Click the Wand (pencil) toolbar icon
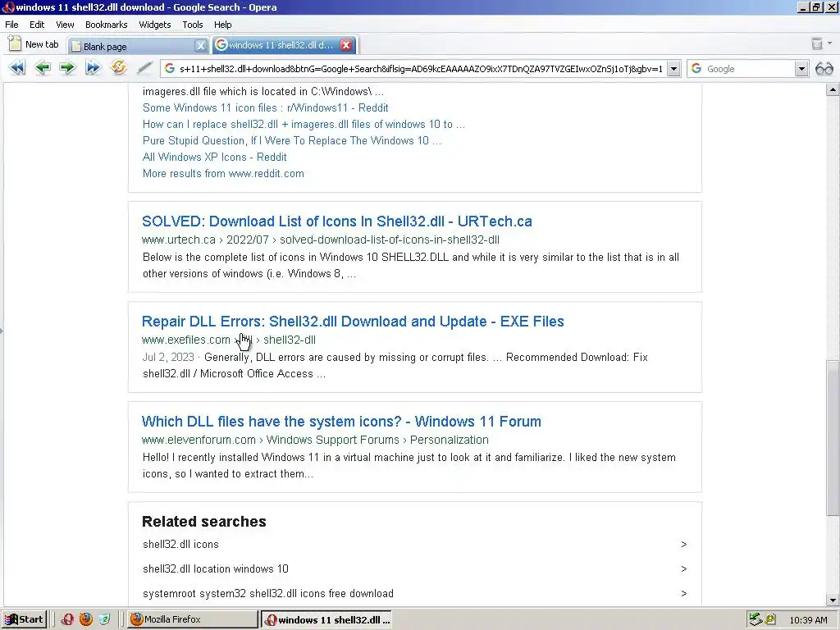The image size is (840, 630). pos(144,68)
